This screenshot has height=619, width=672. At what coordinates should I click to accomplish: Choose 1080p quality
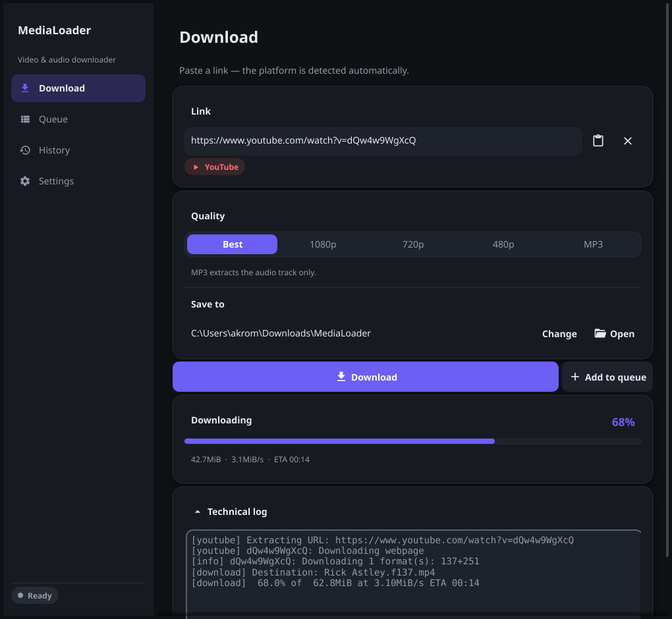[323, 244]
